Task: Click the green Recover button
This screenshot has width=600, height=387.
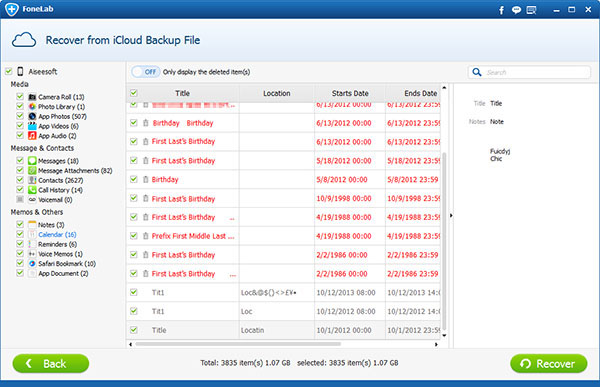Action: [549, 363]
